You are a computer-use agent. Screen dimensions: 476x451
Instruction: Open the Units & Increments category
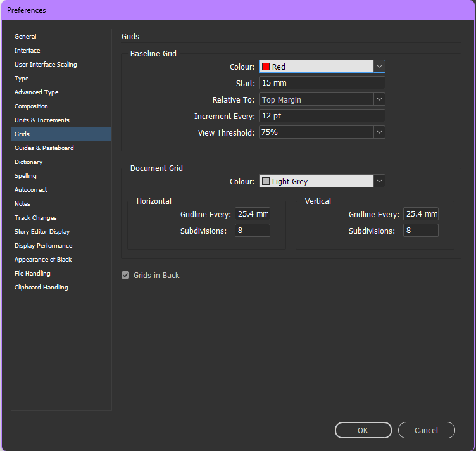pos(42,120)
